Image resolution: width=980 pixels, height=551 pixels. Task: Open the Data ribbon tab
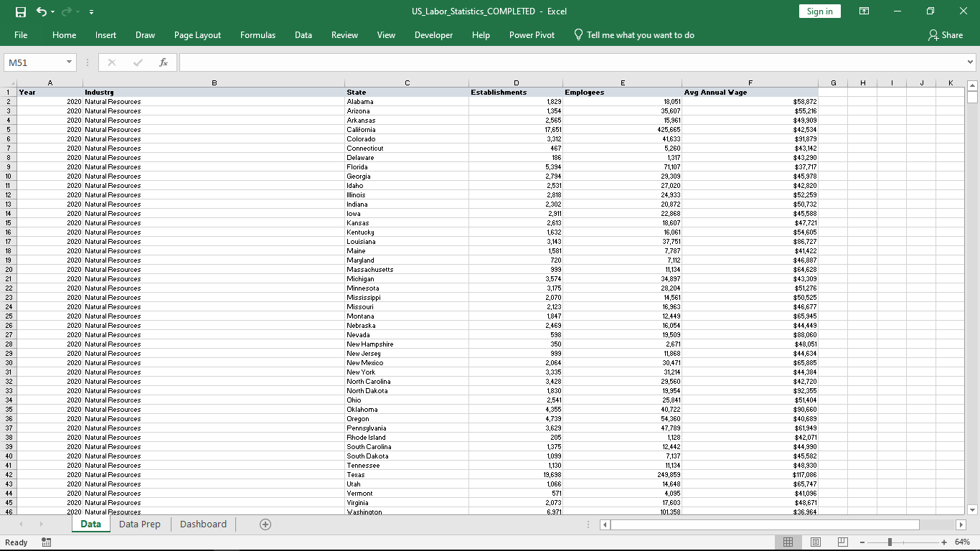coord(303,35)
